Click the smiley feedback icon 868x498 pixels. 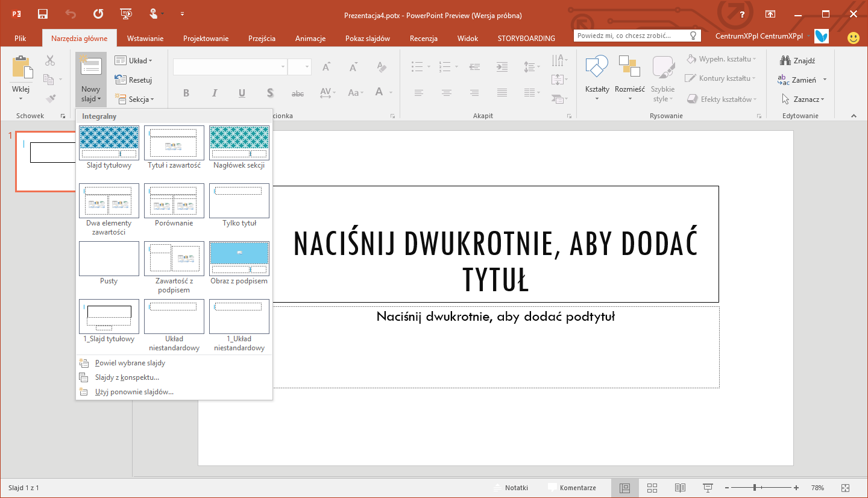pyautogui.click(x=853, y=38)
